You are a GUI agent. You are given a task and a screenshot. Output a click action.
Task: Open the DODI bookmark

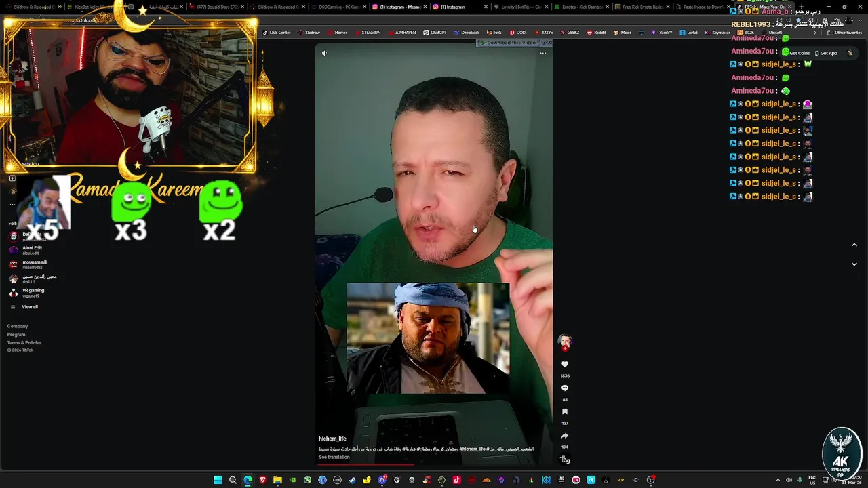[518, 33]
